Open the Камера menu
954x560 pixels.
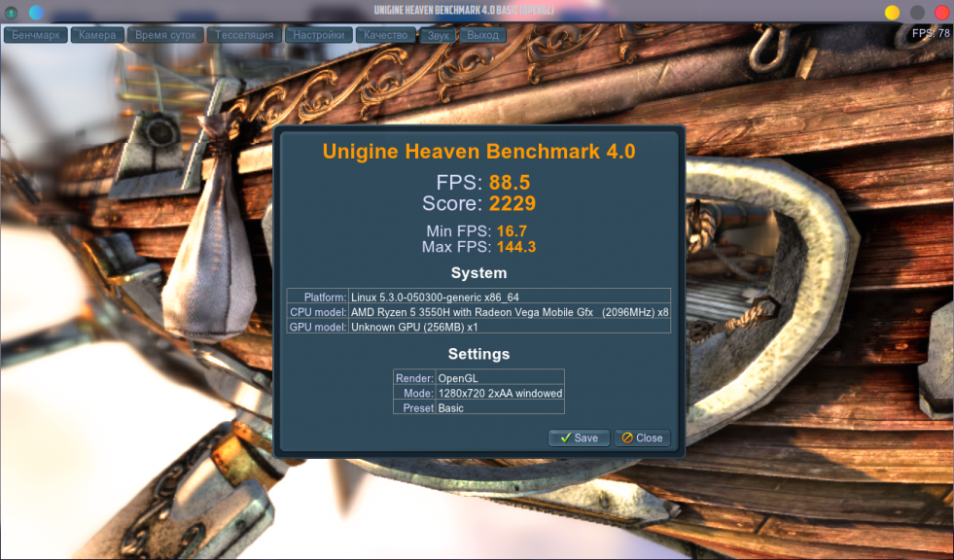tap(97, 35)
